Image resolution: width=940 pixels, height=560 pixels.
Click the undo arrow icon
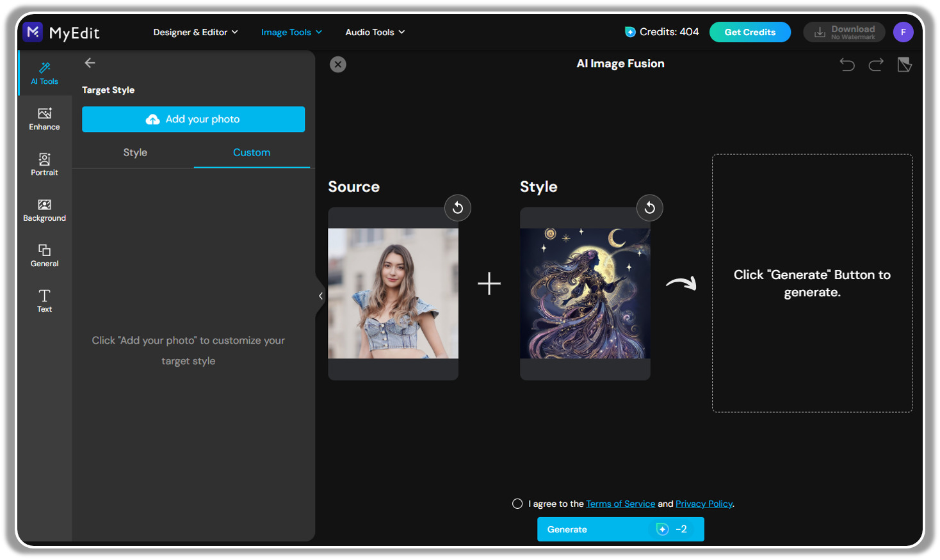coord(847,64)
